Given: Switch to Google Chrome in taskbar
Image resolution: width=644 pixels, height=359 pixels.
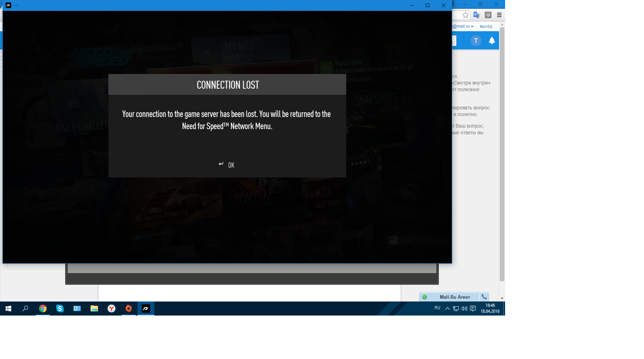Looking at the screenshot, I should point(43,309).
